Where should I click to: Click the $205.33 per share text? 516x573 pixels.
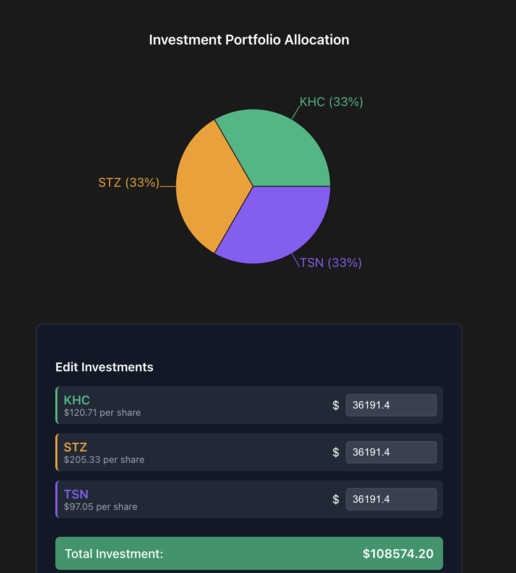(104, 460)
